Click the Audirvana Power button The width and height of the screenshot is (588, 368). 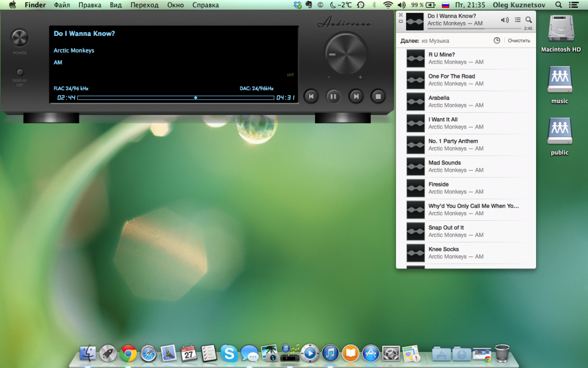click(20, 38)
